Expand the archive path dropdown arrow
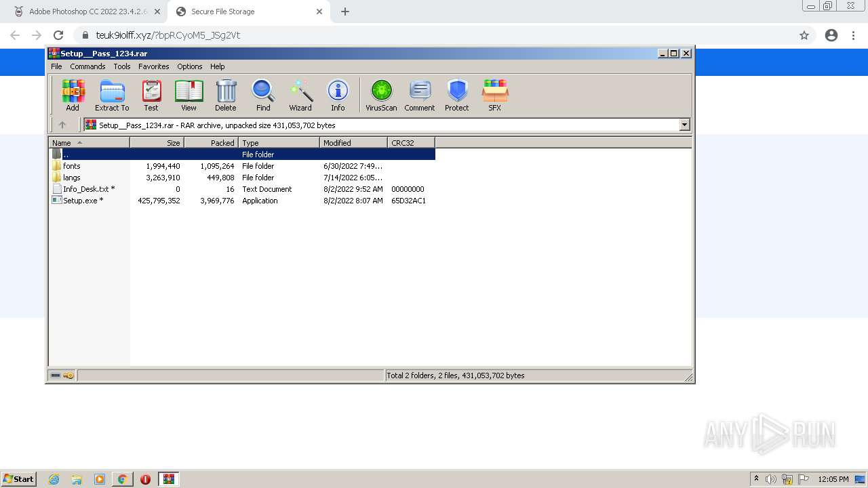 tap(684, 125)
